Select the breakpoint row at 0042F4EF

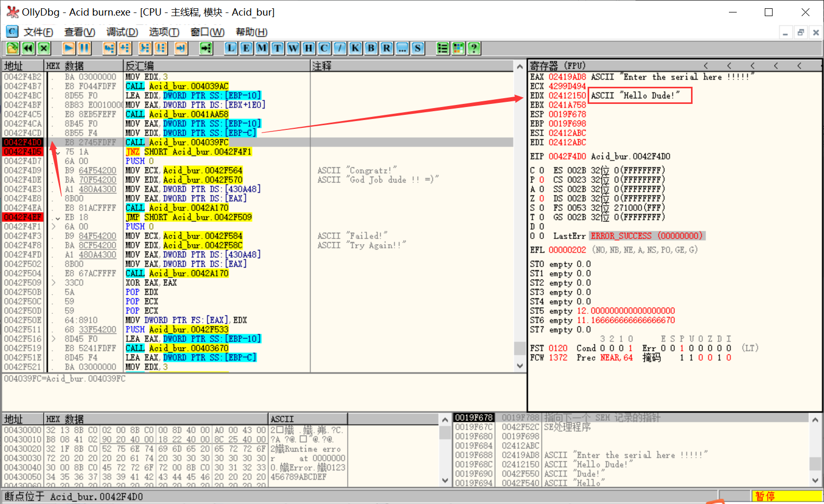pos(23,217)
